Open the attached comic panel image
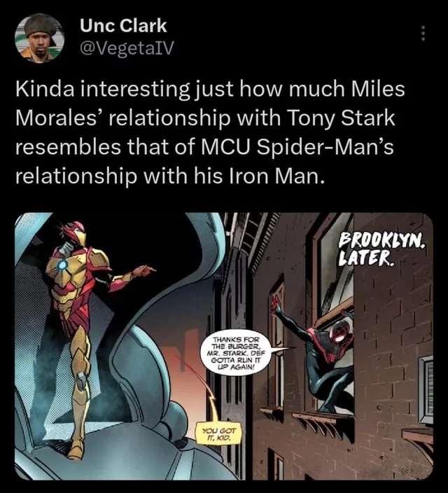 pos(224,346)
